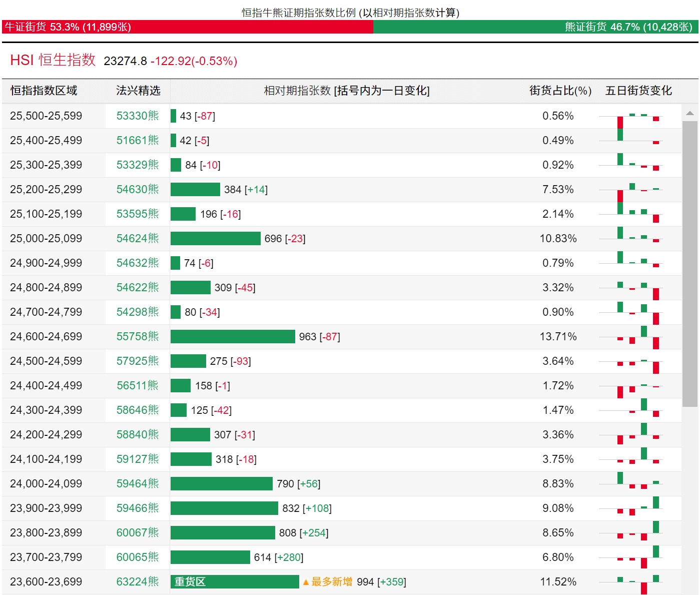Click the range cell 24,300-24,399
This screenshot has width=700, height=595.
pos(46,410)
